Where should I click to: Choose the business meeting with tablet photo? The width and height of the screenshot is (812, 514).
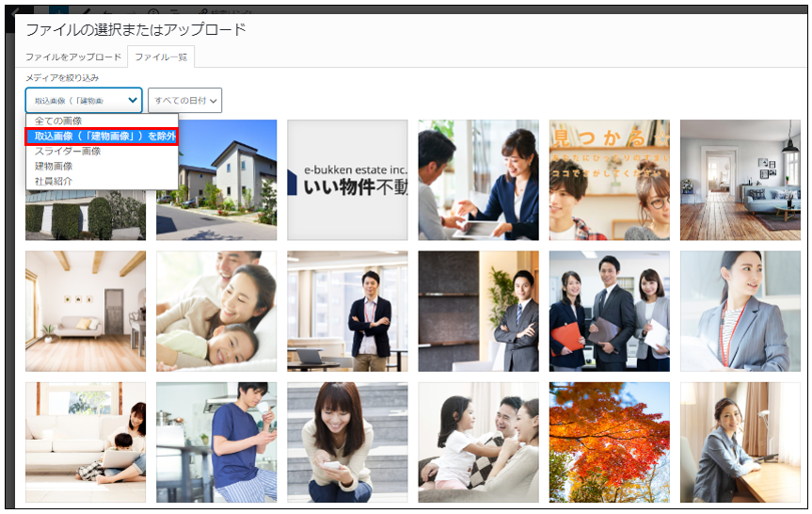[478, 180]
